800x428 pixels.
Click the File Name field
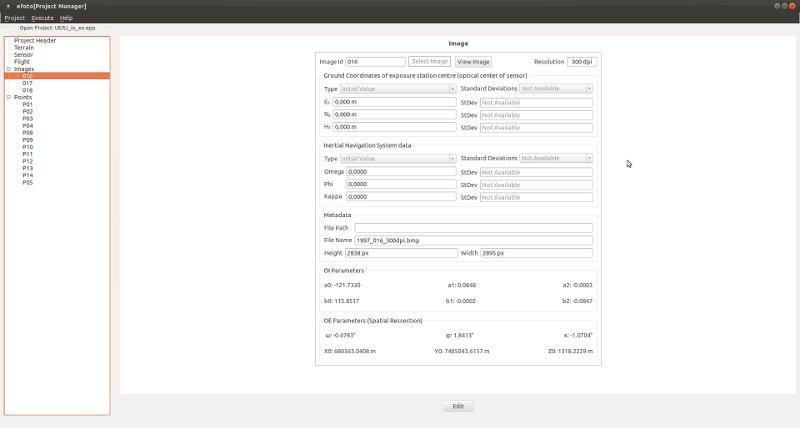[473, 240]
